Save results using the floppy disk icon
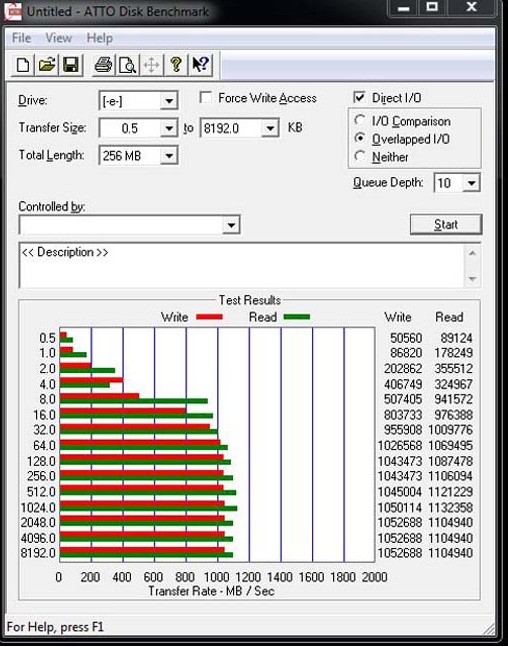 71,65
